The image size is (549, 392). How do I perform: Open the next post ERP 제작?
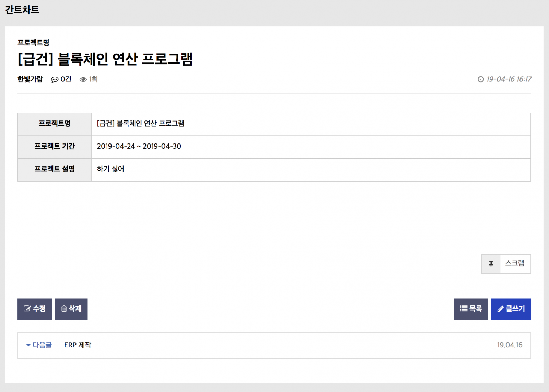[78, 345]
